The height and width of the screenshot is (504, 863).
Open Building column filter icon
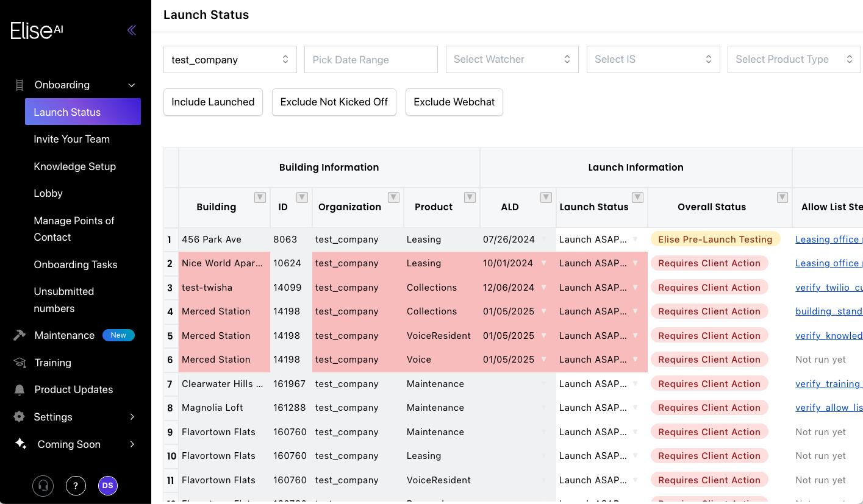tap(260, 197)
